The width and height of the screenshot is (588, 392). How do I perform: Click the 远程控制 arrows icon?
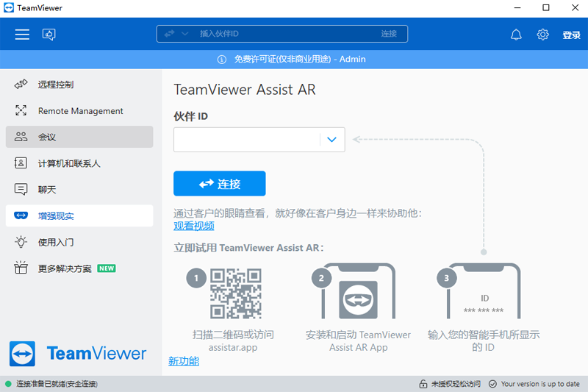point(21,85)
